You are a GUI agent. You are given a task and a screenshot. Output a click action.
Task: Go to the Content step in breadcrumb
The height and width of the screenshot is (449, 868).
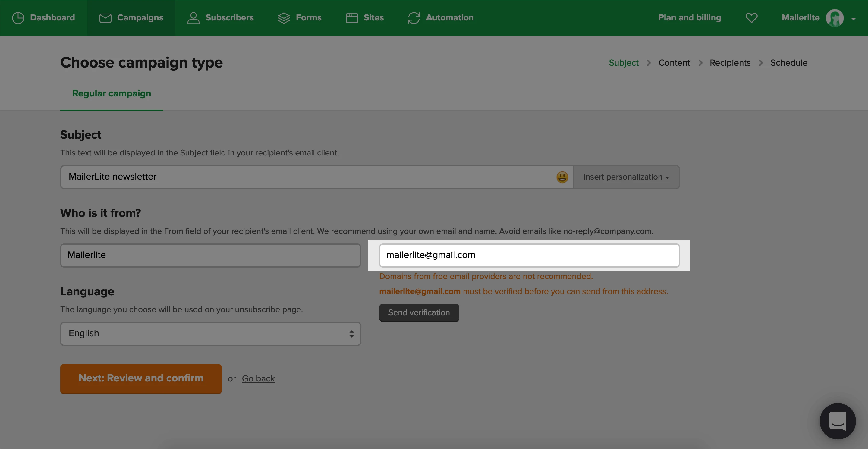(x=674, y=63)
